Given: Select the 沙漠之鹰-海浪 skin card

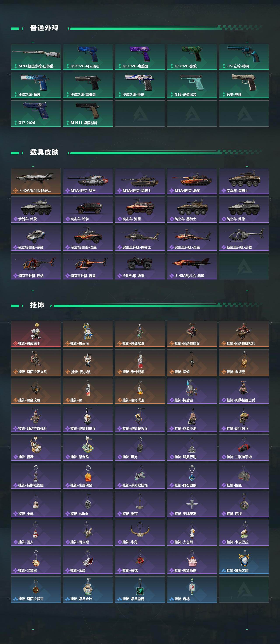Looking at the screenshot, I should [x=36, y=85].
